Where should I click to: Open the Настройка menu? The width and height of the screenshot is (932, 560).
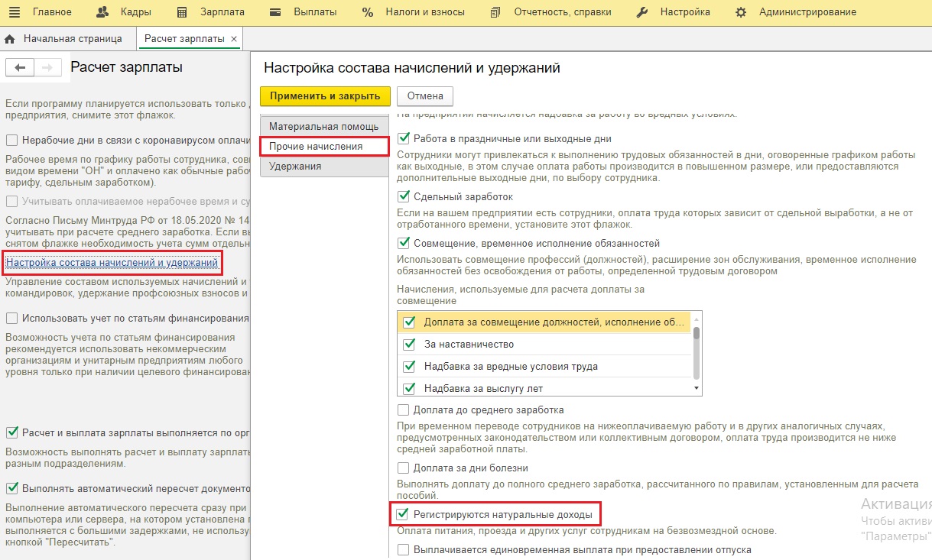(x=685, y=12)
